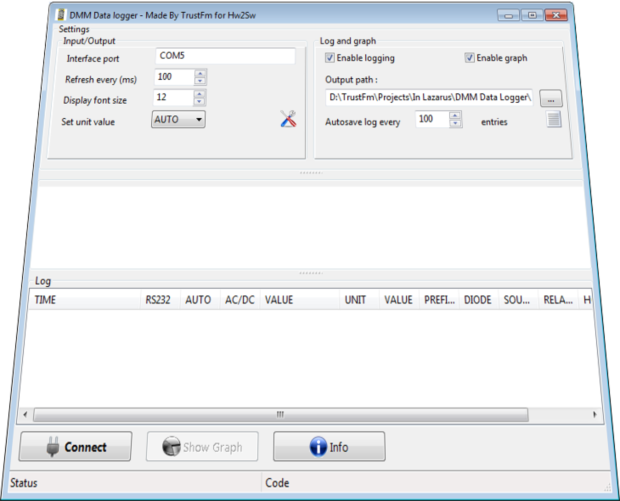
Task: Click the UNIT column header
Action: pos(359,300)
